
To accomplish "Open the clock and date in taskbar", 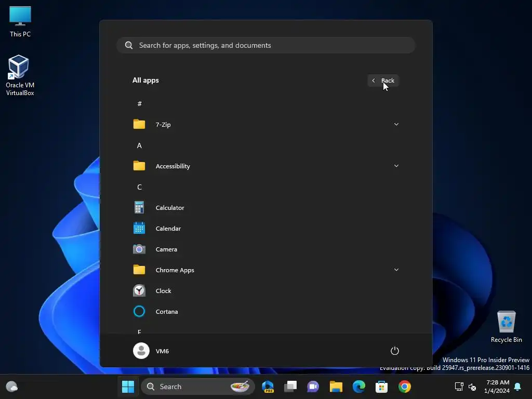I will 497,387.
